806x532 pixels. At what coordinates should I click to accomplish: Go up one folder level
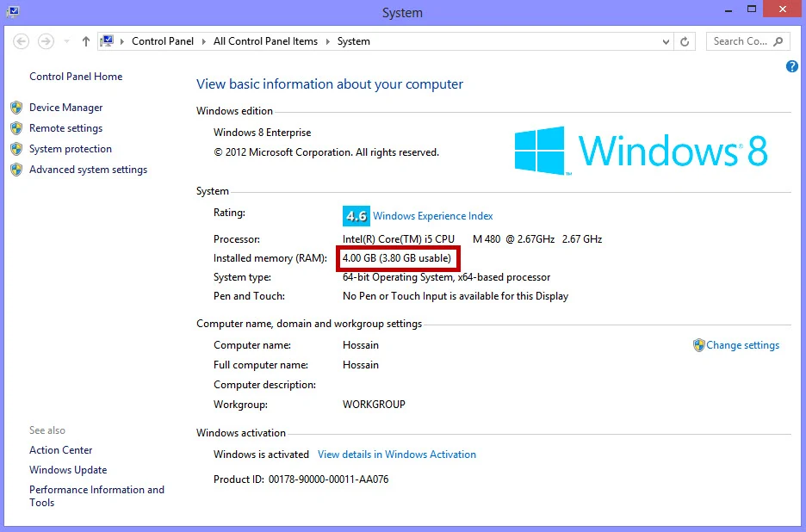[x=86, y=41]
